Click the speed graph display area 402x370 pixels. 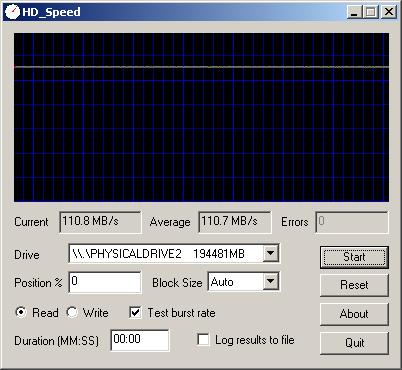pos(201,117)
